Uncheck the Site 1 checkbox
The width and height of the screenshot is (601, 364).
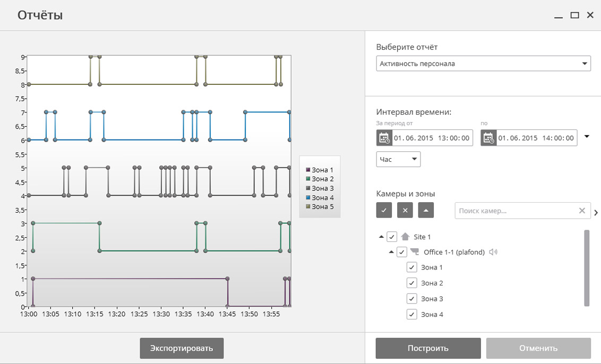click(x=392, y=237)
